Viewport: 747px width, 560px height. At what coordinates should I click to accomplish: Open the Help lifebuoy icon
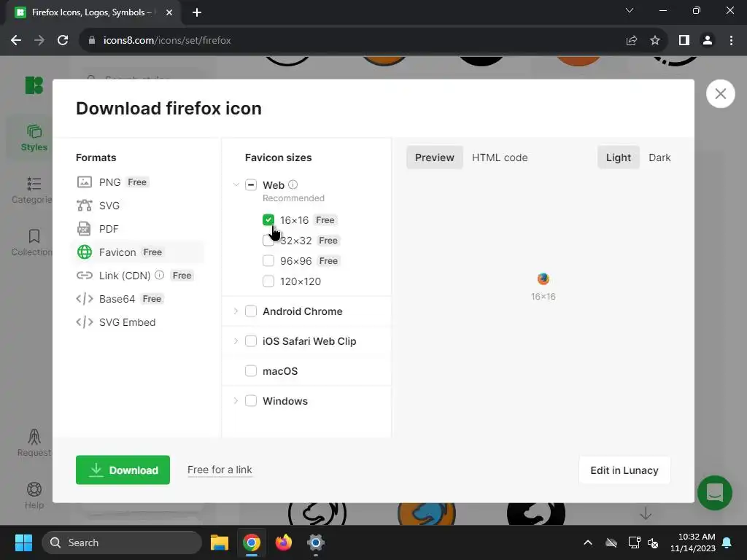(34, 489)
